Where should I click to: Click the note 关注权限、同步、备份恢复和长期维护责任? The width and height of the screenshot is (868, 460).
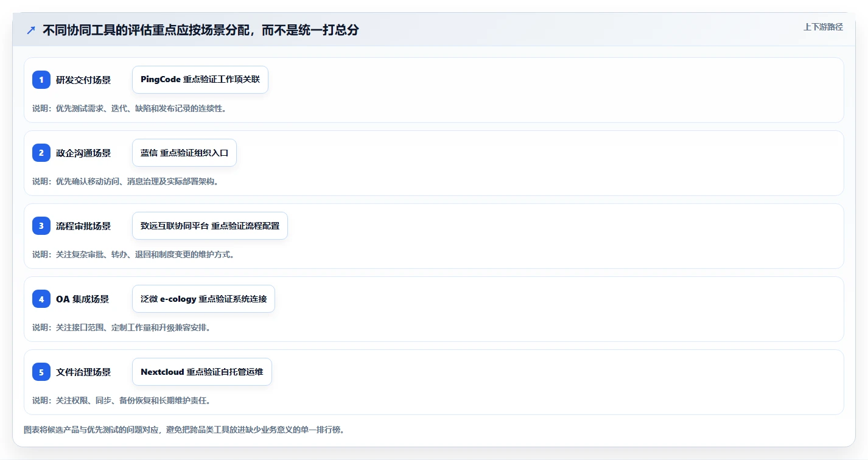click(x=133, y=400)
